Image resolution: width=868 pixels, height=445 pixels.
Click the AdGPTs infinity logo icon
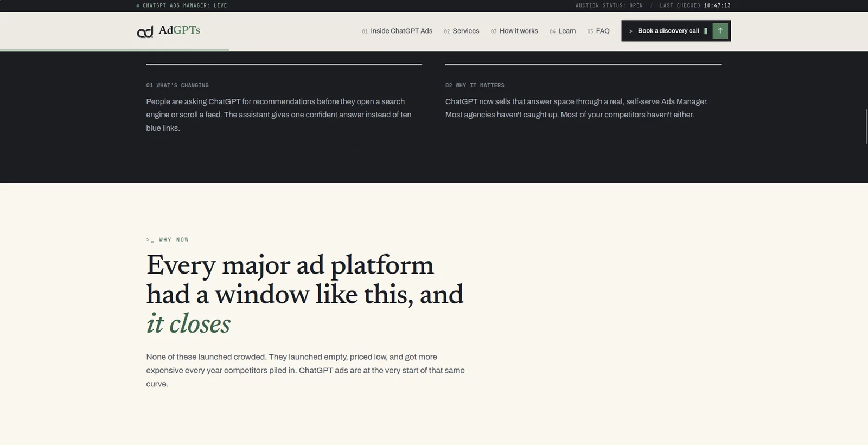[x=145, y=33]
